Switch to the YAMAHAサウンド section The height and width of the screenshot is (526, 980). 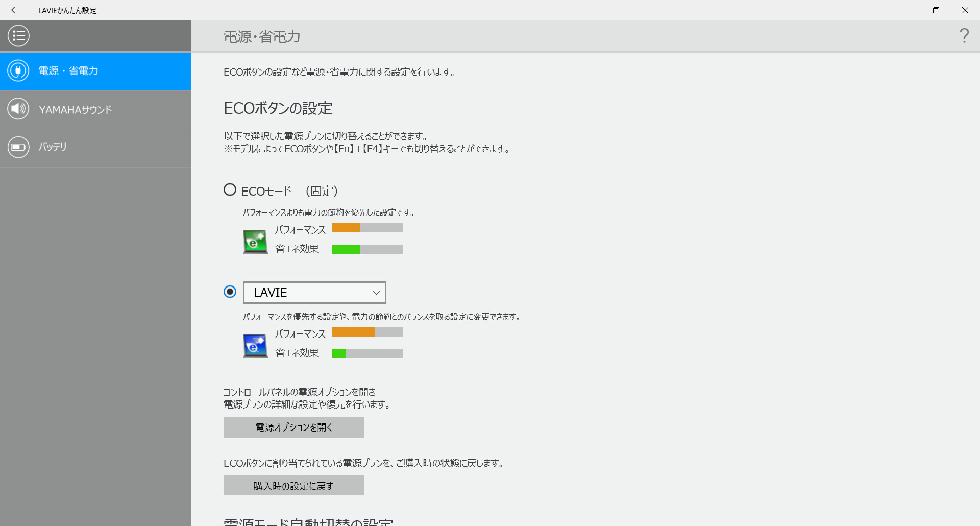click(76, 109)
